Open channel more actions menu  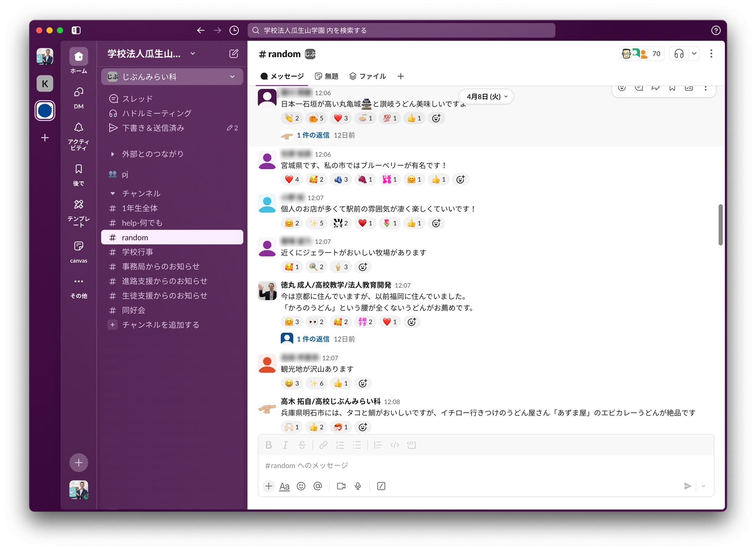click(x=711, y=54)
